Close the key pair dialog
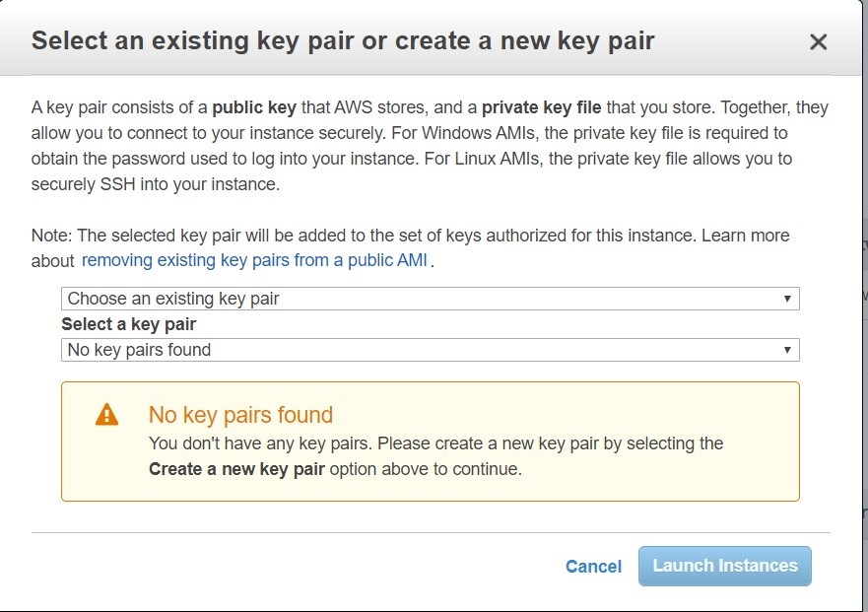 (x=818, y=42)
